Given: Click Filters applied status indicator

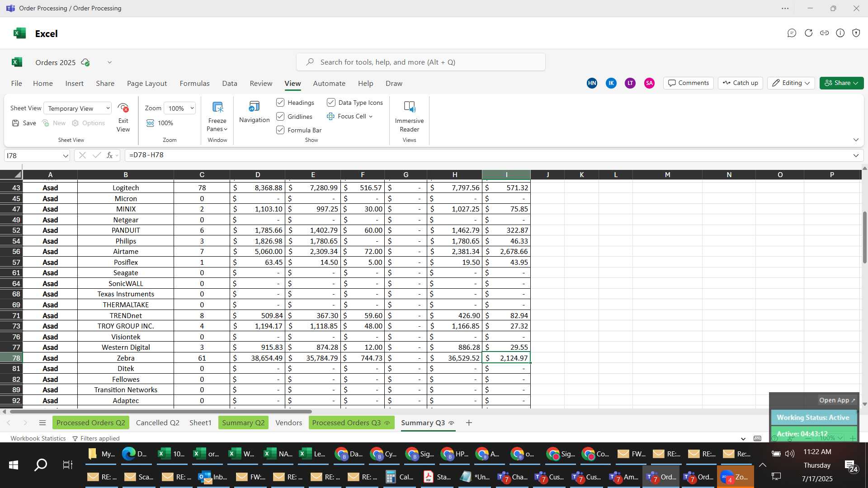Looking at the screenshot, I should coord(96,438).
